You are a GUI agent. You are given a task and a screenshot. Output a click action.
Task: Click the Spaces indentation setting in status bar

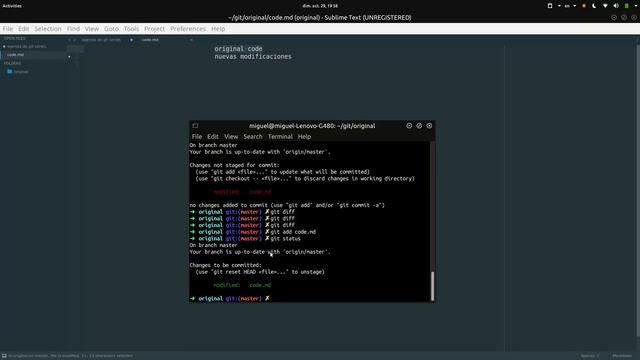click(x=590, y=356)
